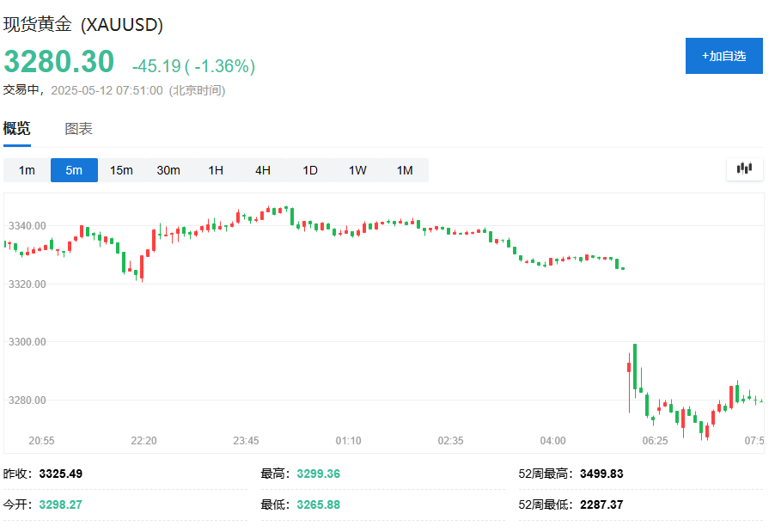
Task: Choose the 1H timeframe
Action: click(x=216, y=170)
